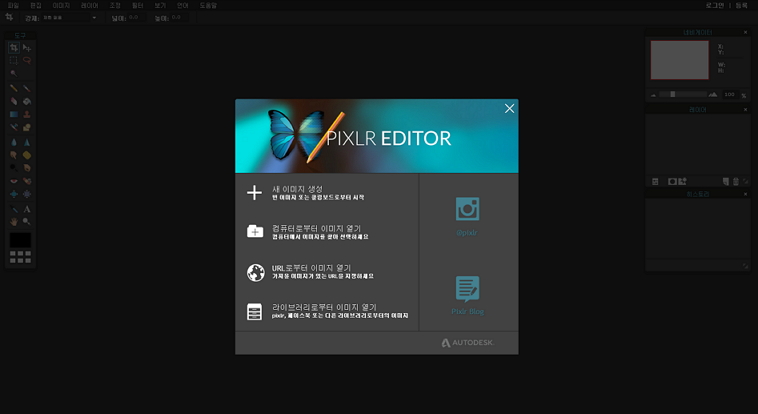Select the Hand pan tool
This screenshot has width=758, height=414.
click(x=14, y=222)
